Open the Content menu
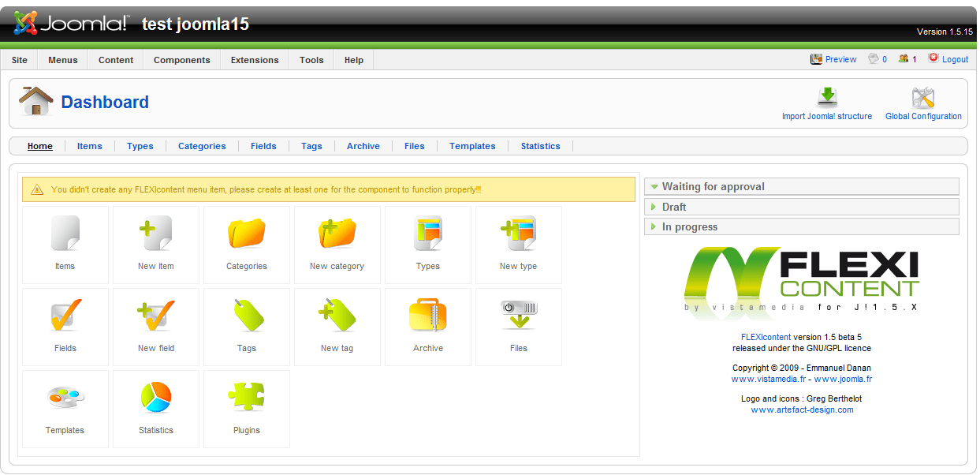The image size is (980, 475). click(x=116, y=60)
